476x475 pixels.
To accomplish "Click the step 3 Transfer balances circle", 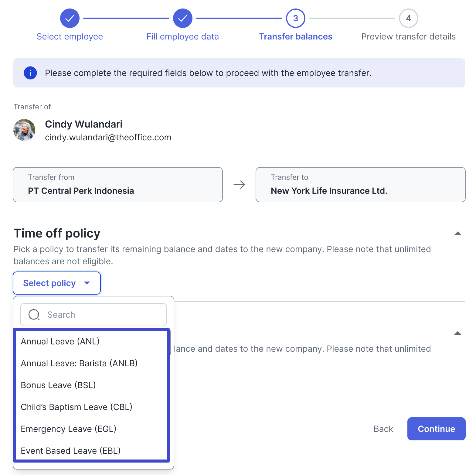I will pyautogui.click(x=296, y=18).
